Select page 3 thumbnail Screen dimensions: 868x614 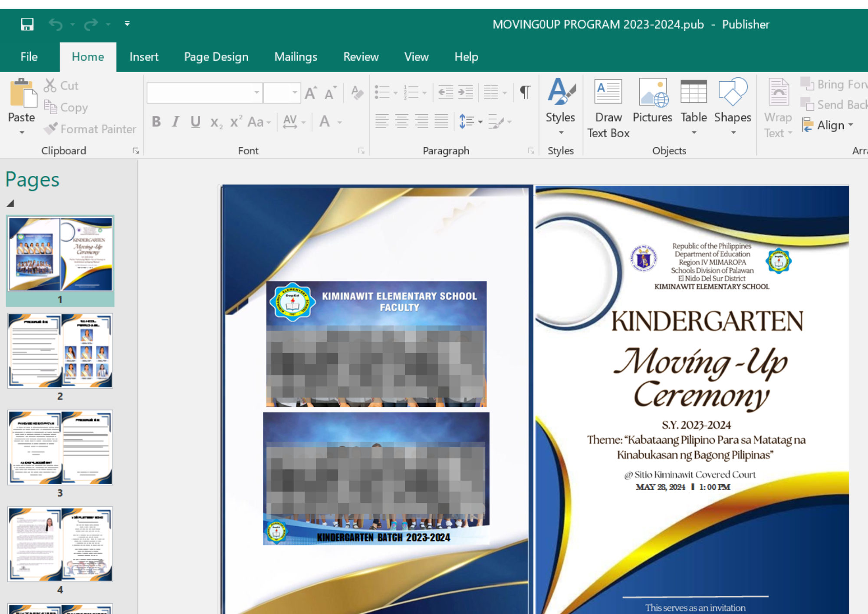coord(60,447)
